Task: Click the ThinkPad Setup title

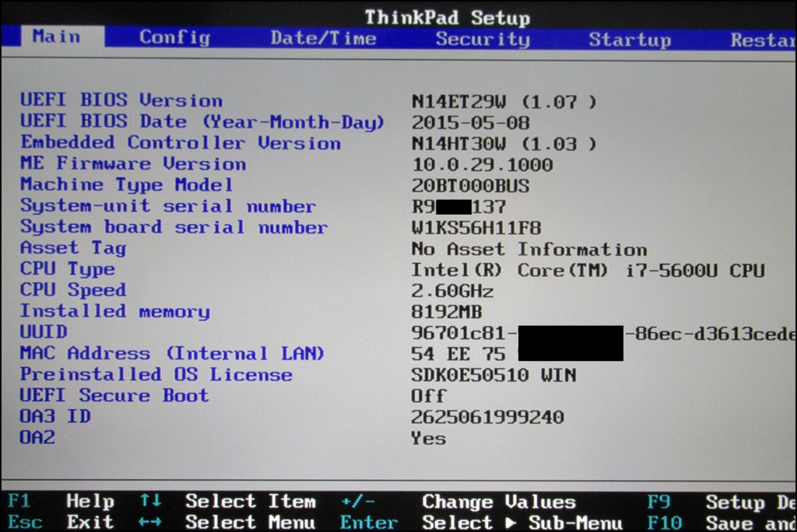Action: pyautogui.click(x=448, y=18)
